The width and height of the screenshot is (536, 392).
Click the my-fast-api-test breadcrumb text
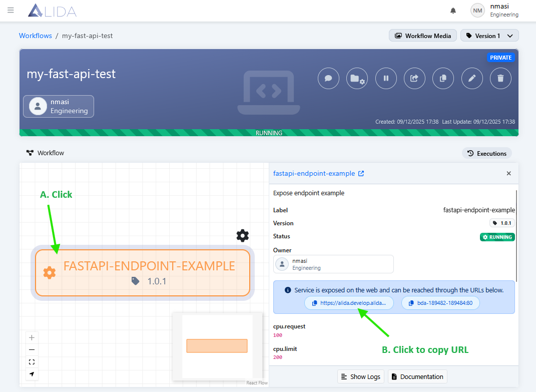(x=87, y=36)
